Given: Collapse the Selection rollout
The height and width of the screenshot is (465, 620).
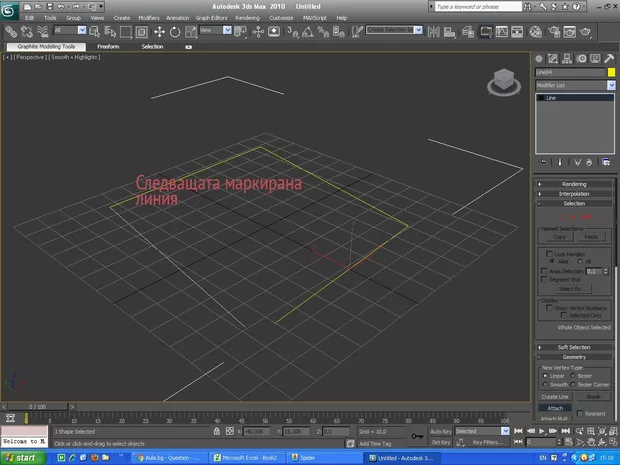Looking at the screenshot, I should coord(574,203).
